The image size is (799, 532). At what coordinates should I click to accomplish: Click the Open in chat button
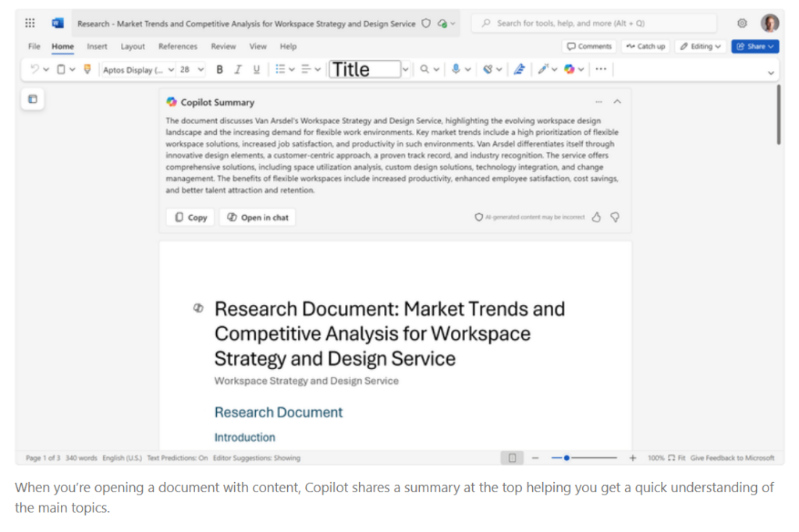pyautogui.click(x=257, y=218)
